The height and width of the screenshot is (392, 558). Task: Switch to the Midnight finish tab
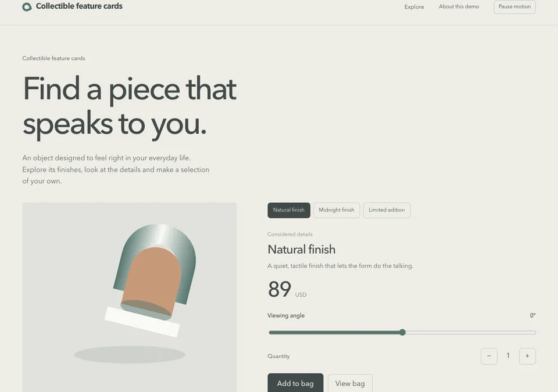tap(337, 210)
